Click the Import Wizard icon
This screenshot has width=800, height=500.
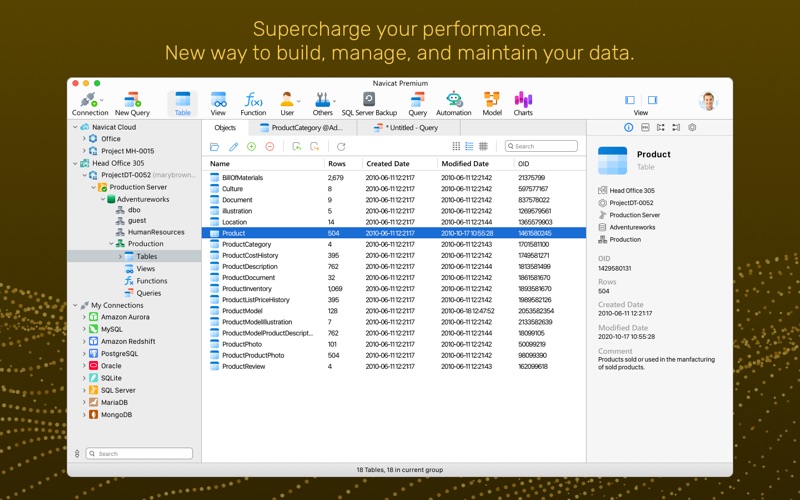coord(296,147)
